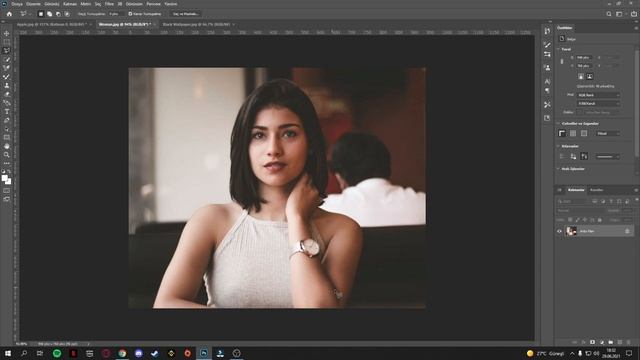Open the Normal blend mode dropdown
The width and height of the screenshot is (640, 360).
[580, 211]
